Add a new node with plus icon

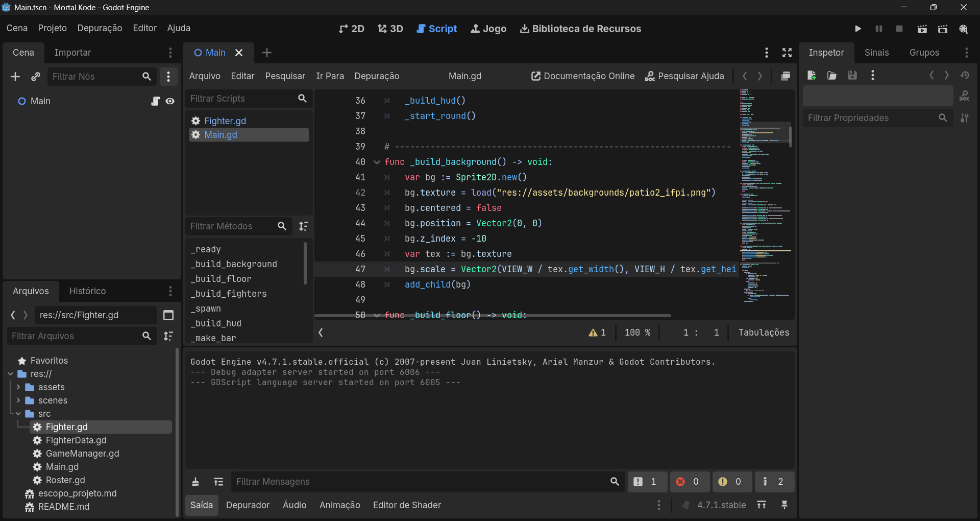[15, 77]
